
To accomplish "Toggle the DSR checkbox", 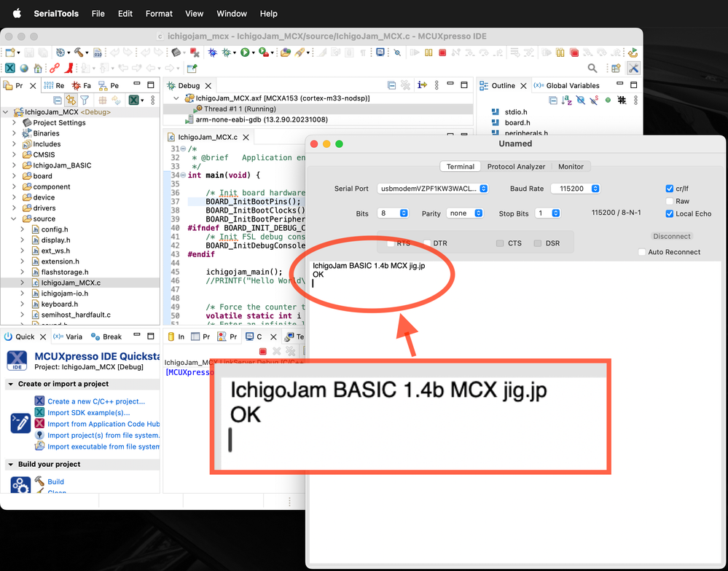I will (x=538, y=243).
